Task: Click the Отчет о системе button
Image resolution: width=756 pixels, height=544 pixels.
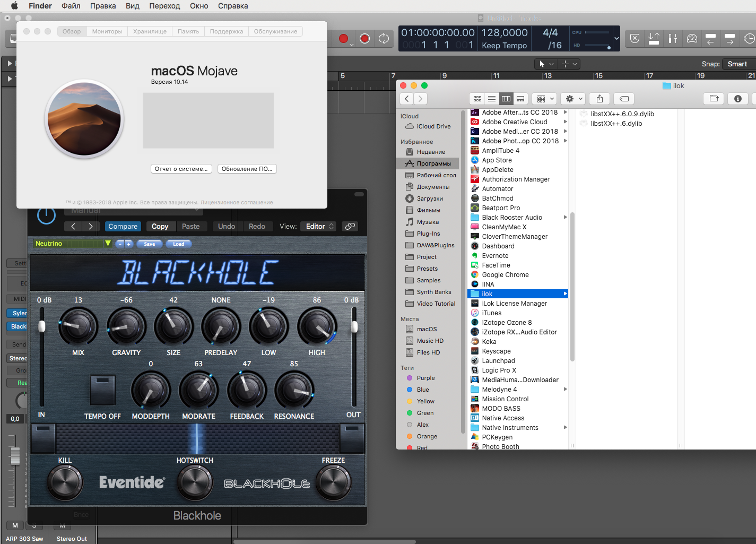Action: tap(181, 169)
